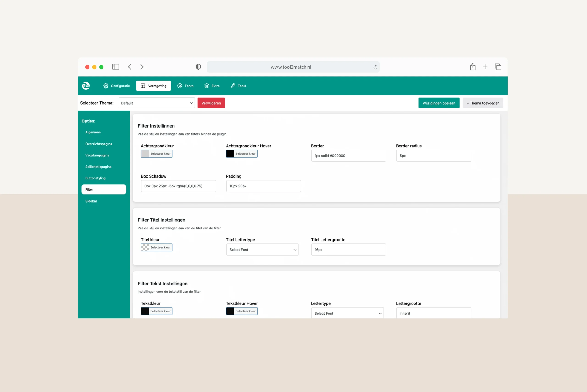Switch to the Vormgeving tab
The image size is (587, 392).
tap(153, 86)
